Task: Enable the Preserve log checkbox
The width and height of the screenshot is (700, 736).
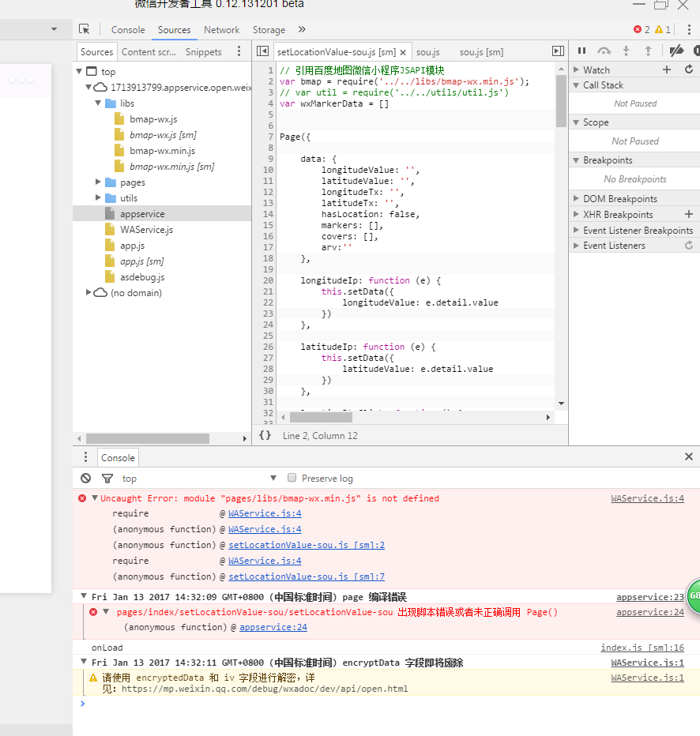Action: point(292,479)
